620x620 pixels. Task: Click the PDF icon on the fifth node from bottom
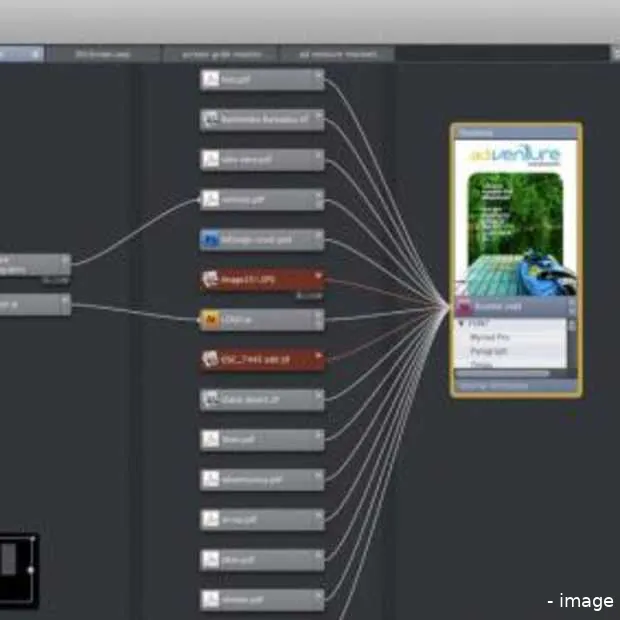click(x=211, y=439)
